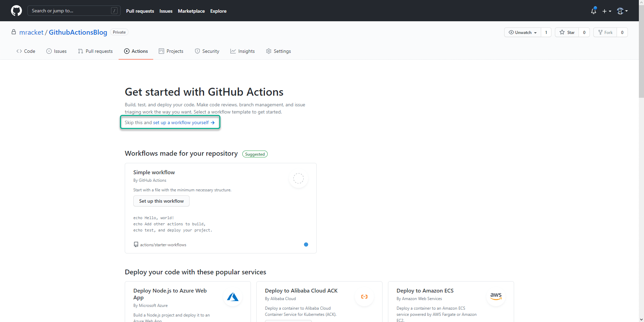The image size is (644, 322).
Task: Open Issues in the top navigation bar
Action: point(166,11)
